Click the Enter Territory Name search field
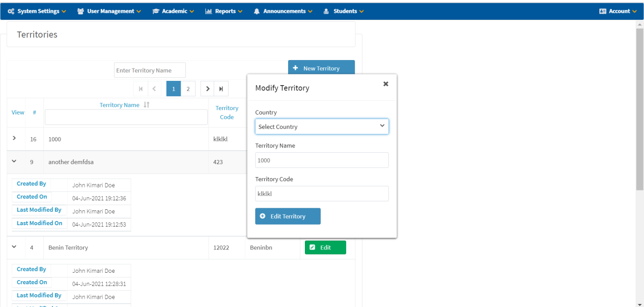The image size is (644, 307). point(150,70)
